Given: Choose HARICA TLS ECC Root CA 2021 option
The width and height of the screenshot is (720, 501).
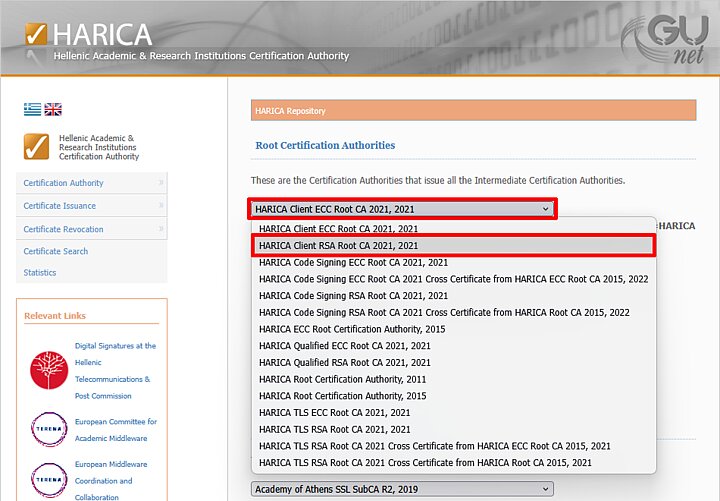Looking at the screenshot, I should [334, 412].
